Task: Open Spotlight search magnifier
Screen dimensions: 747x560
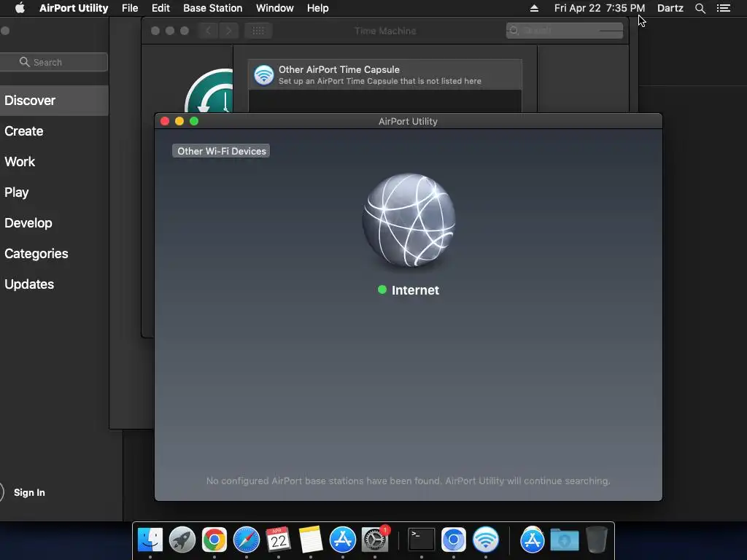Action: (x=700, y=8)
